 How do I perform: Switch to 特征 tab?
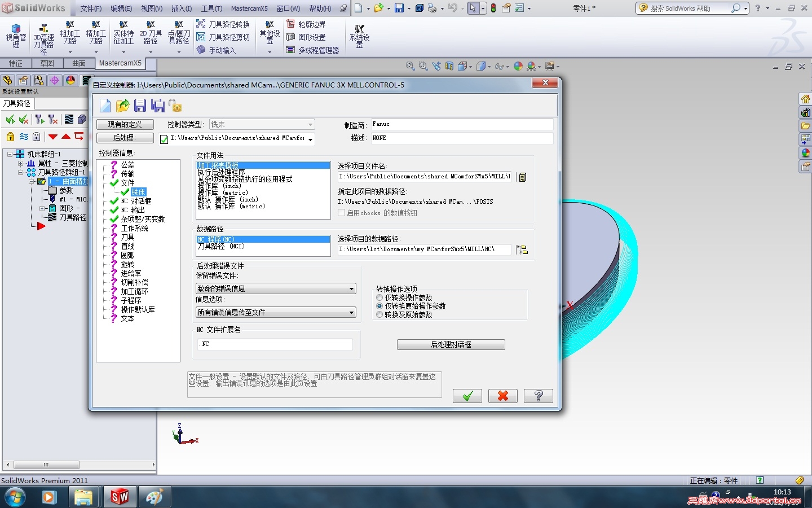coord(16,63)
